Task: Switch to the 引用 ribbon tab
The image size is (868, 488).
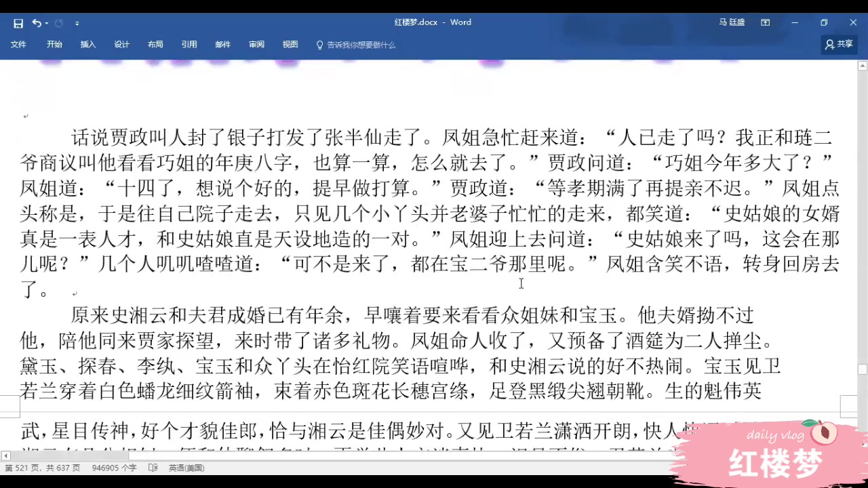Action: click(189, 45)
